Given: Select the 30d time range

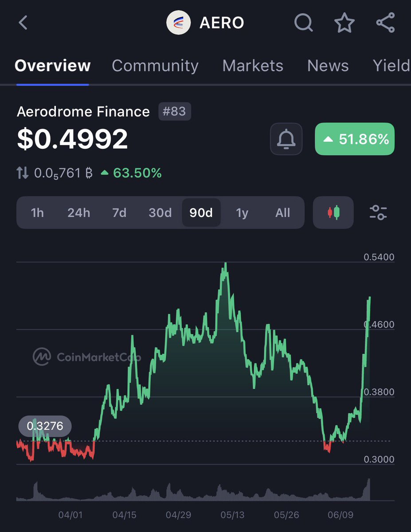Looking at the screenshot, I should tap(160, 213).
